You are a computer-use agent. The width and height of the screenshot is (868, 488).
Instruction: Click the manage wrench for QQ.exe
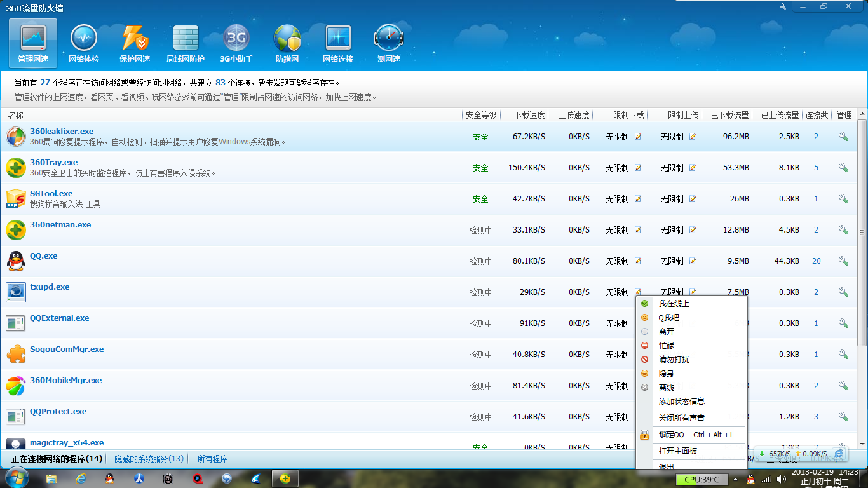843,261
